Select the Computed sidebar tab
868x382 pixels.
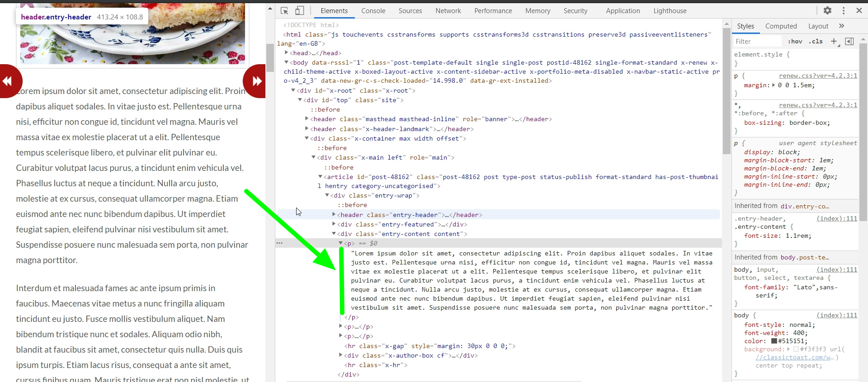[x=781, y=26]
